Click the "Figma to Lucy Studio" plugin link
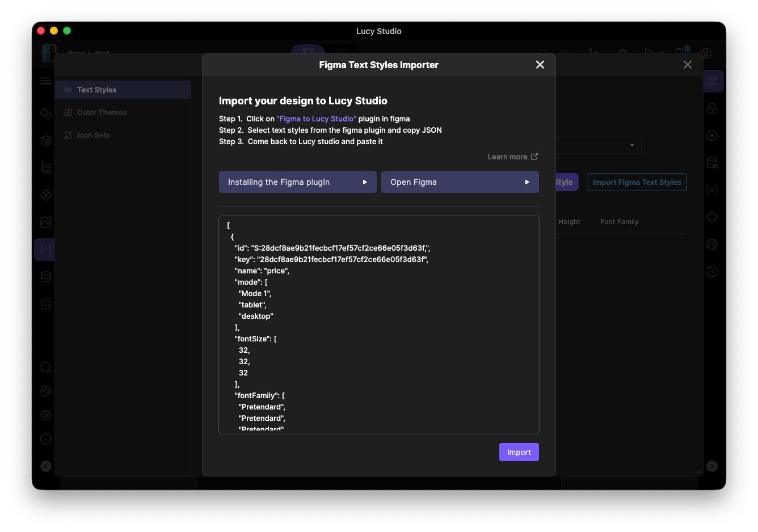The height and width of the screenshot is (532, 758). pyautogui.click(x=317, y=119)
